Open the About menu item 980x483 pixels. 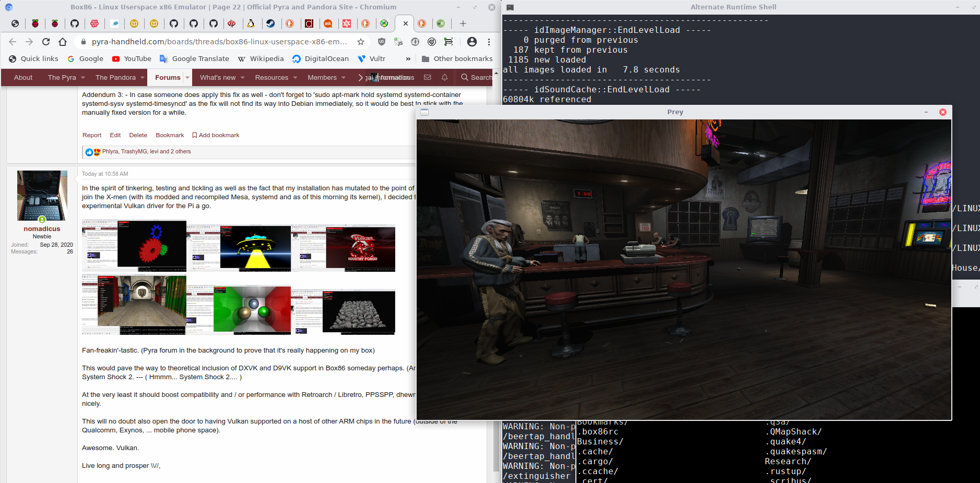(23, 77)
